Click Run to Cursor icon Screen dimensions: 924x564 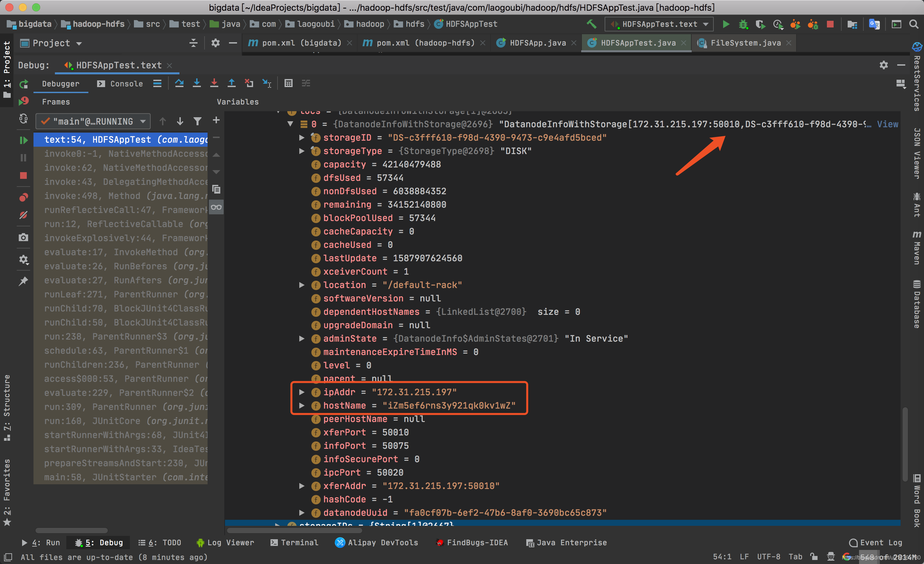(x=266, y=83)
